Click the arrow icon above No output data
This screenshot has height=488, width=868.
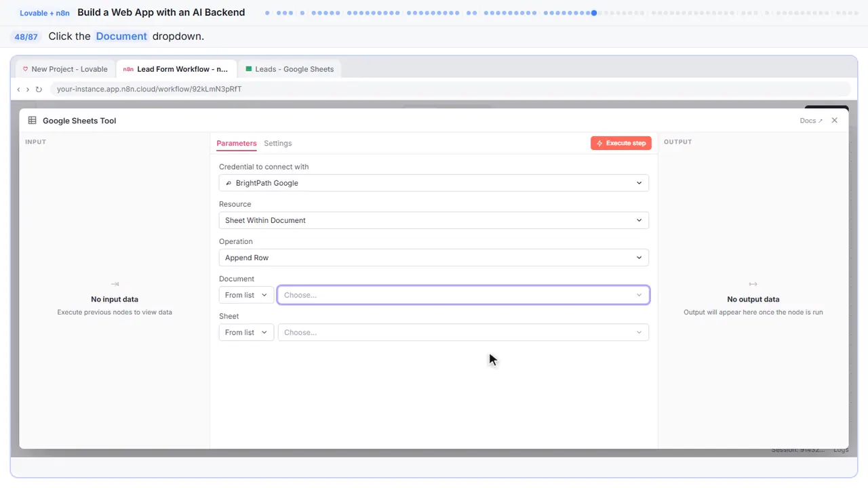click(x=753, y=284)
